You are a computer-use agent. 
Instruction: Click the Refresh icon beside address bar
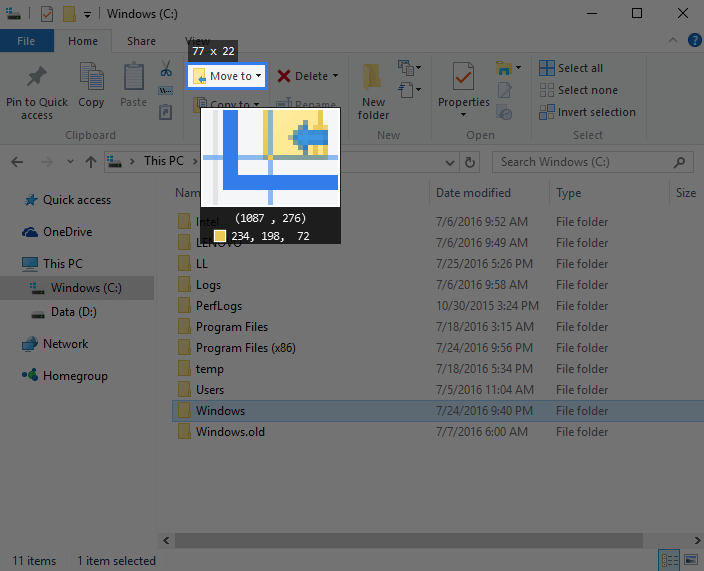pos(470,162)
